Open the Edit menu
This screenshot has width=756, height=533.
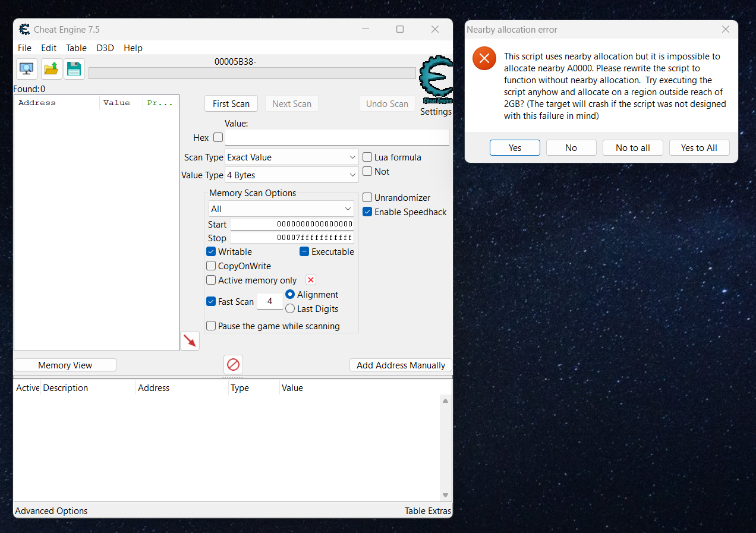pyautogui.click(x=49, y=48)
